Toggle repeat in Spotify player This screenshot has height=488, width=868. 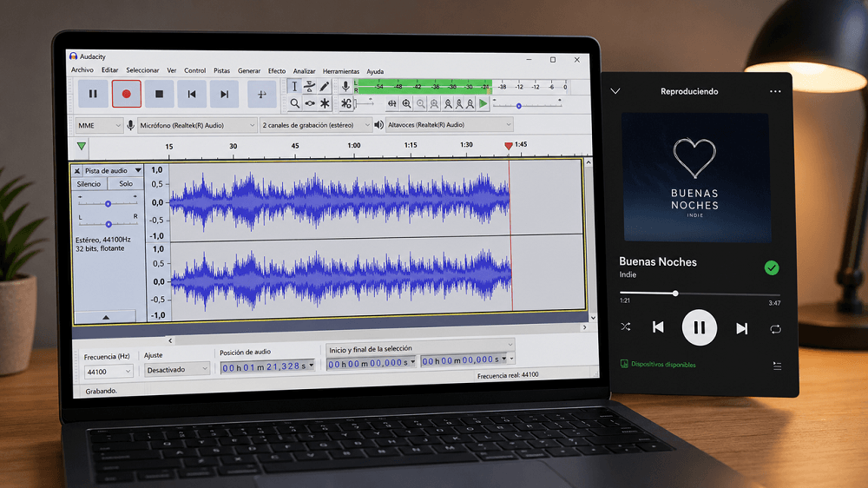point(775,330)
